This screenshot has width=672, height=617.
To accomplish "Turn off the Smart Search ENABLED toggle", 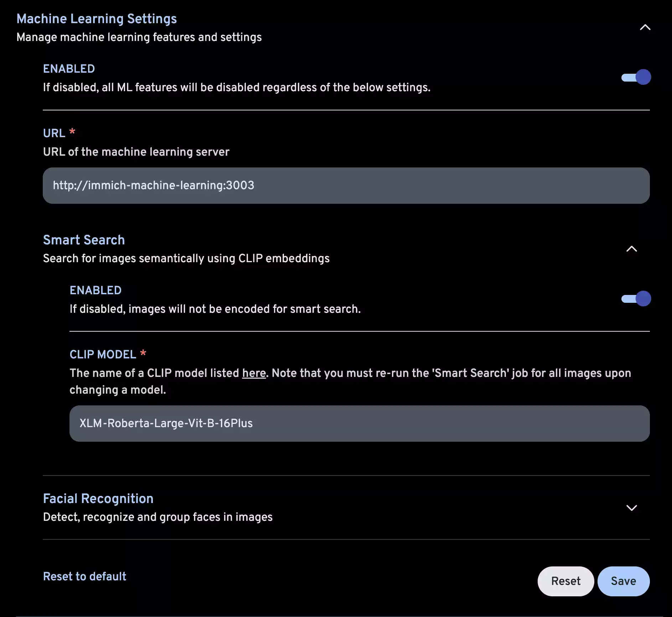I will (x=636, y=299).
